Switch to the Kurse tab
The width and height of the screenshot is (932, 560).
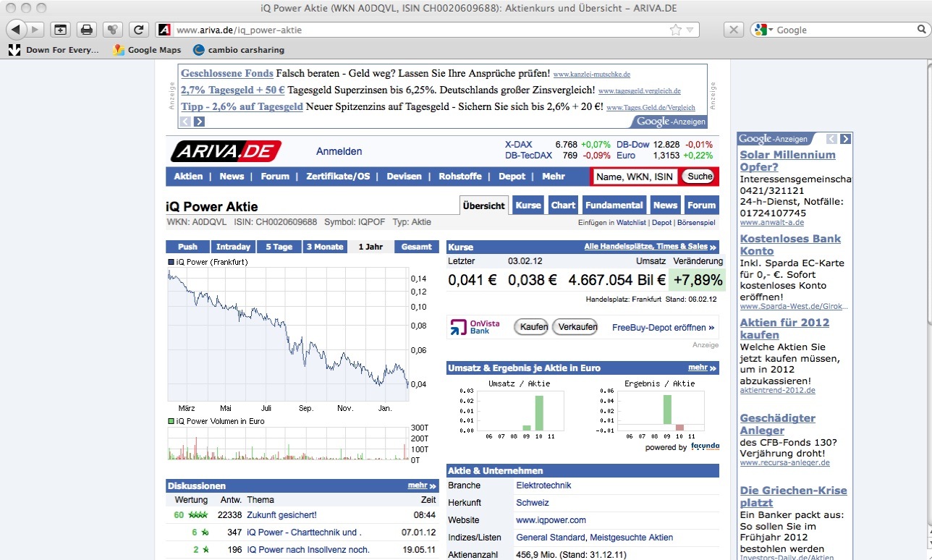tap(528, 205)
